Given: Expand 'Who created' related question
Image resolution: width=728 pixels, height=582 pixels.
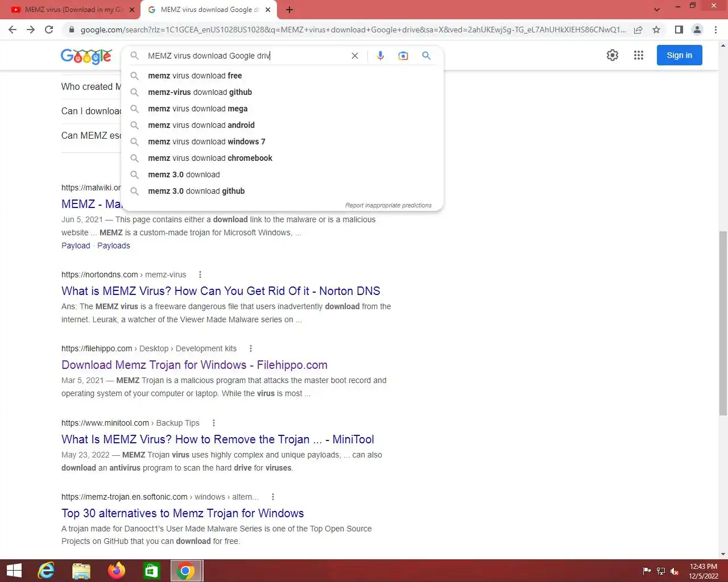Looking at the screenshot, I should pos(91,86).
